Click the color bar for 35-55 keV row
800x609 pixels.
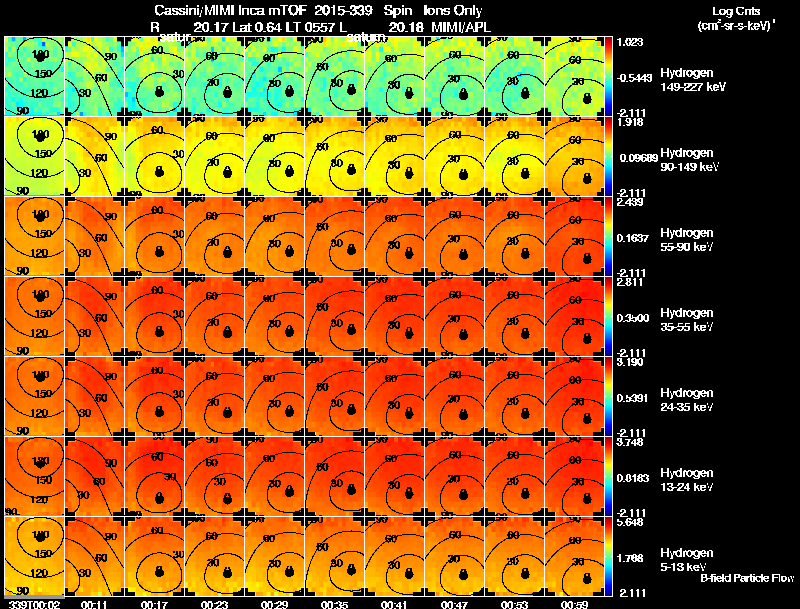coord(608,316)
